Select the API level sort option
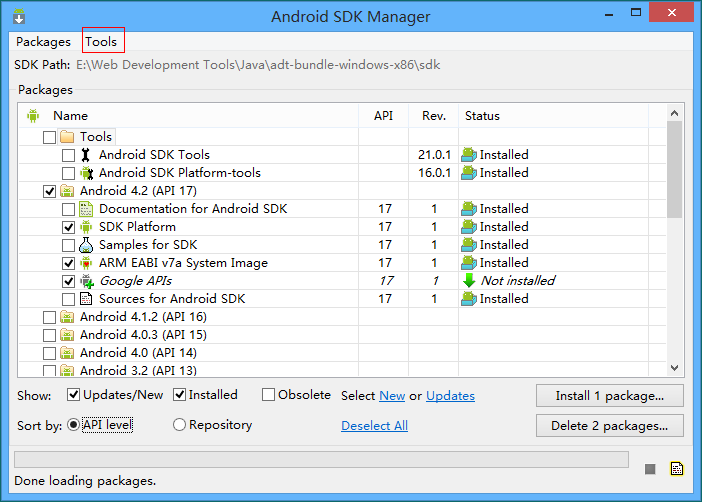 point(73,425)
